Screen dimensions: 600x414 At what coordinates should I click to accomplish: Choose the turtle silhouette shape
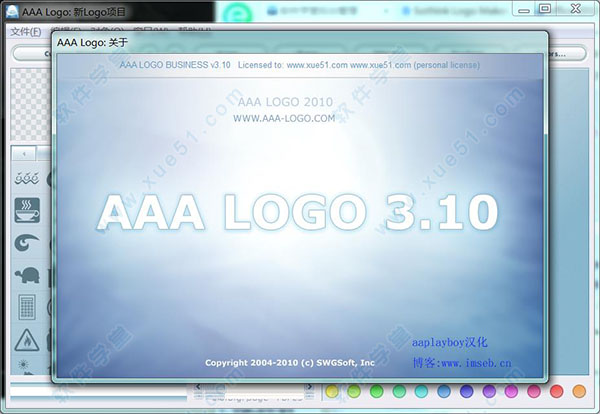point(27,275)
